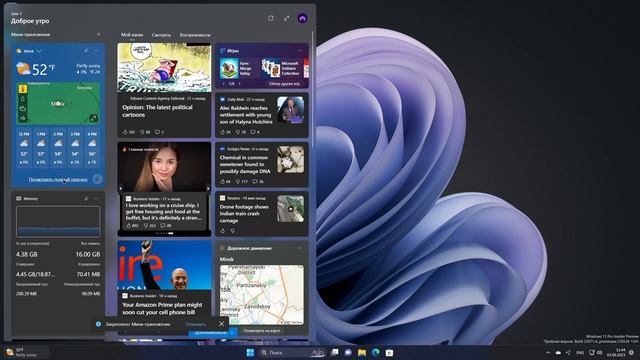This screenshot has height=360, width=640.
Task: Like the drone footage train crash article
Action: (x=223, y=231)
